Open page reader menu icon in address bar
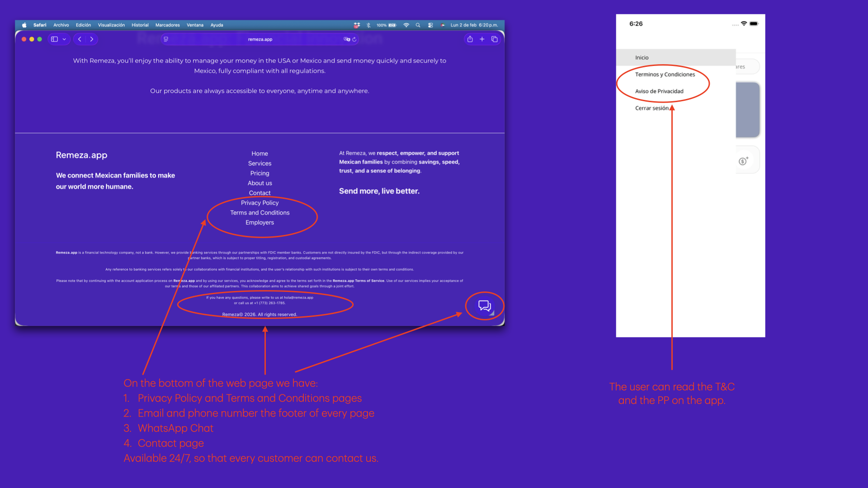This screenshot has height=488, width=868. coord(166,39)
